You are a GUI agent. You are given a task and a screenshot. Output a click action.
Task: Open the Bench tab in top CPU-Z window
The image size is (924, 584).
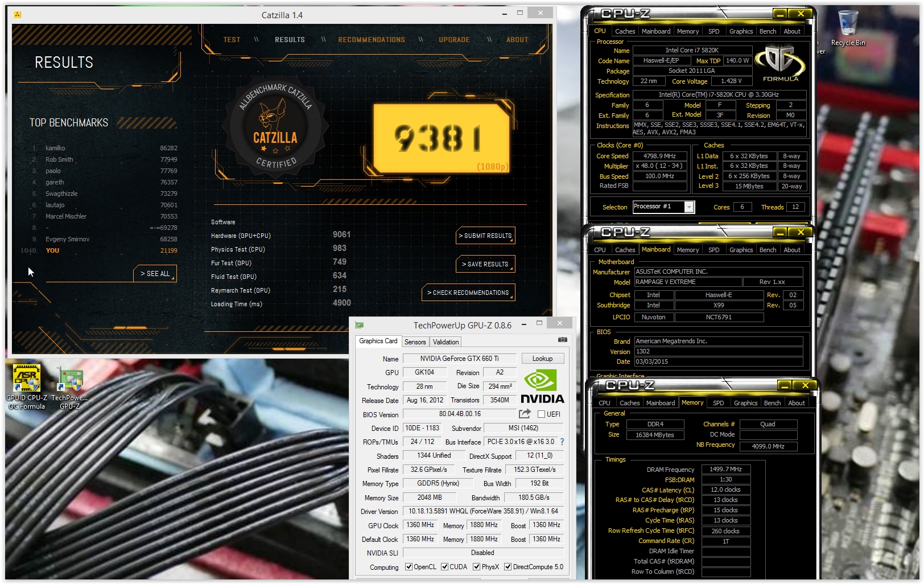coord(768,31)
